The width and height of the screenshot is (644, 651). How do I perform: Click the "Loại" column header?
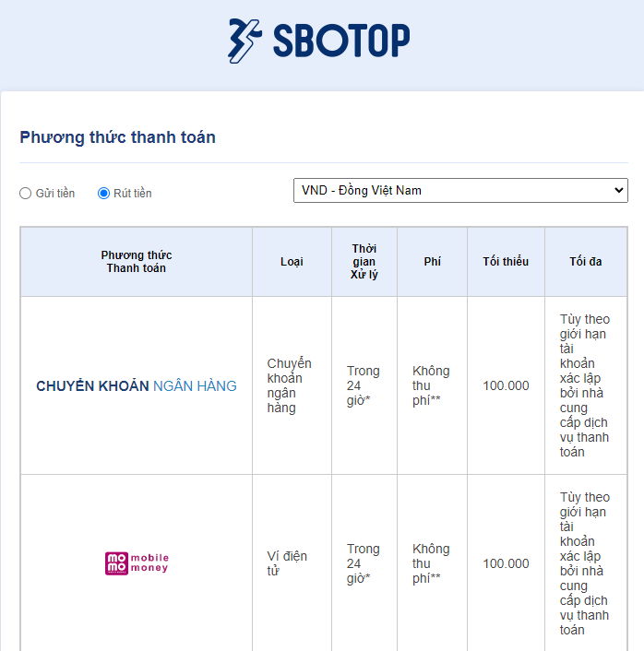pos(292,262)
